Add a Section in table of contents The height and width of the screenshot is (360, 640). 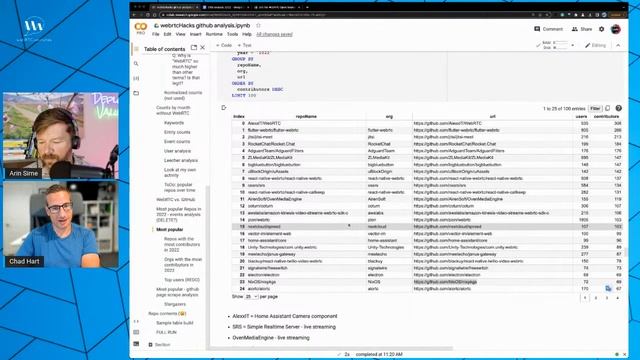tap(159, 344)
